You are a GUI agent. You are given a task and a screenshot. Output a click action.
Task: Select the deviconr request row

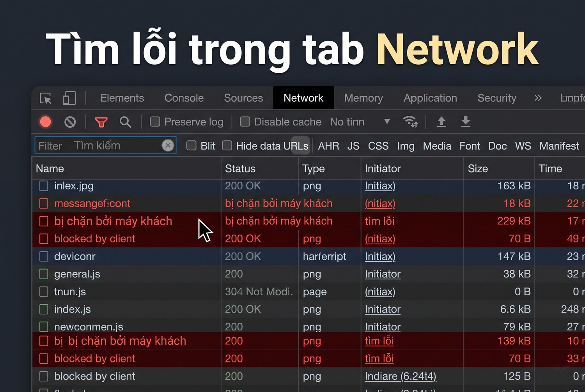coord(308,256)
